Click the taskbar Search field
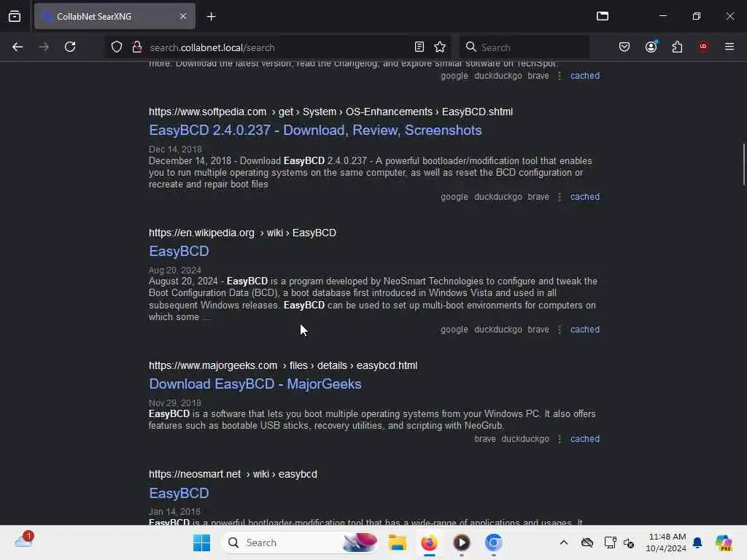 [300, 542]
